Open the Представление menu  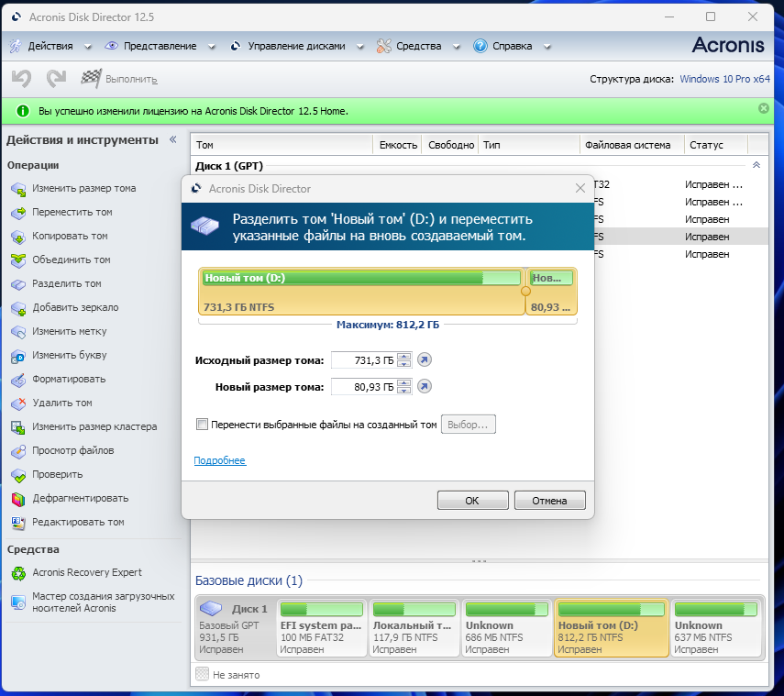coord(160,46)
